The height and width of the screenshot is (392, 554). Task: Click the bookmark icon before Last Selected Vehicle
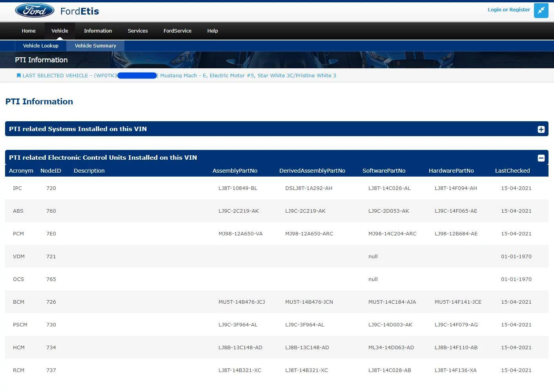[x=18, y=75]
